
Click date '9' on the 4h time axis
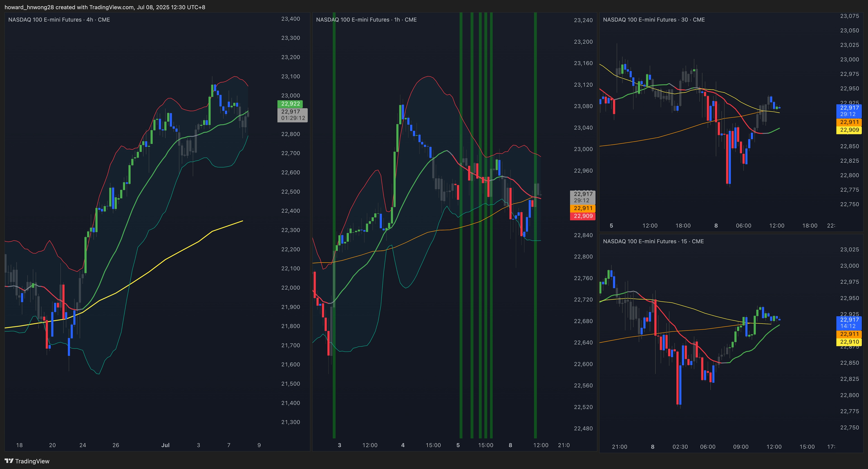click(x=259, y=445)
